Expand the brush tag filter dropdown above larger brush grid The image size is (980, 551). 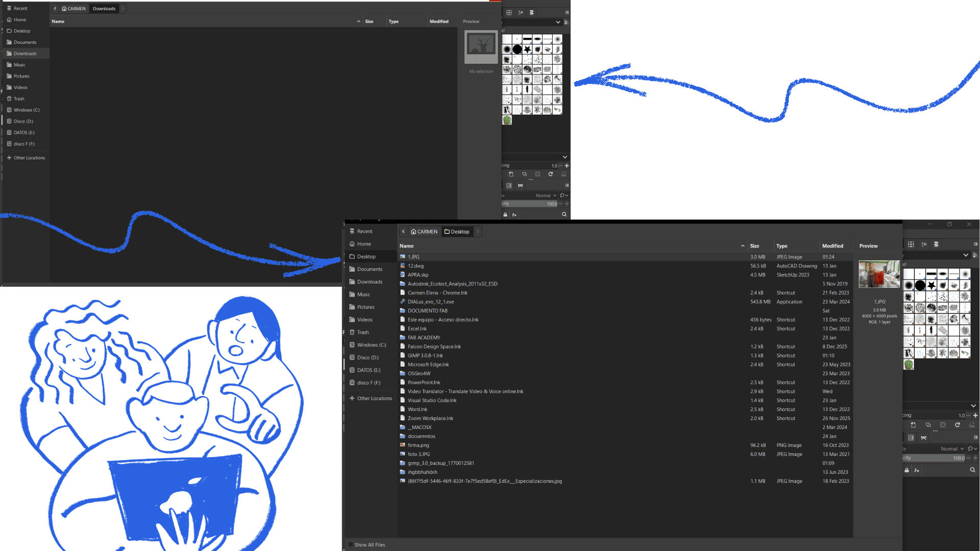(x=966, y=255)
